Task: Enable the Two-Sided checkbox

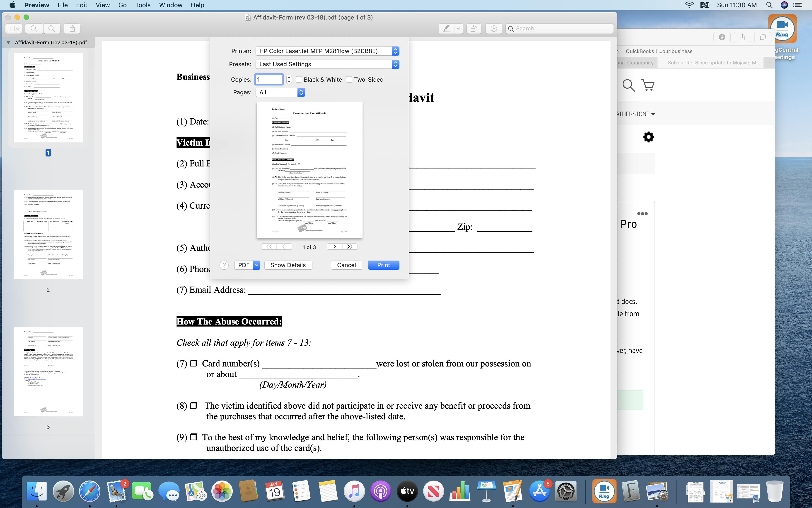Action: coord(349,80)
